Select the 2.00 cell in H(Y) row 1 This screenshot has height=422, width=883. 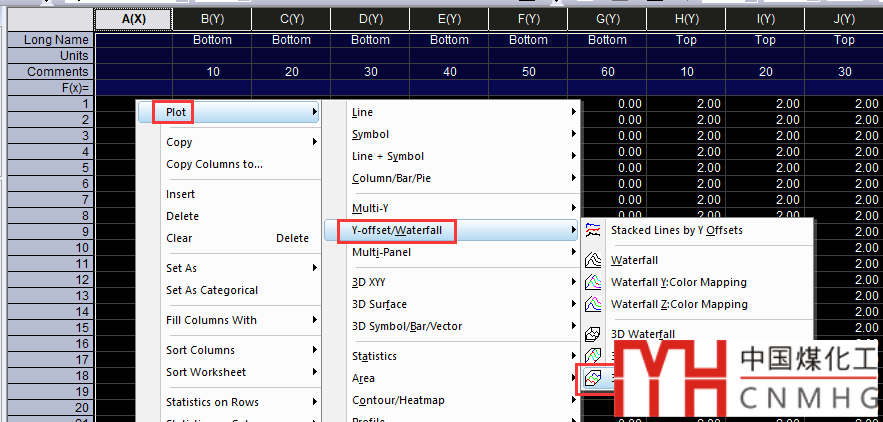click(686, 104)
